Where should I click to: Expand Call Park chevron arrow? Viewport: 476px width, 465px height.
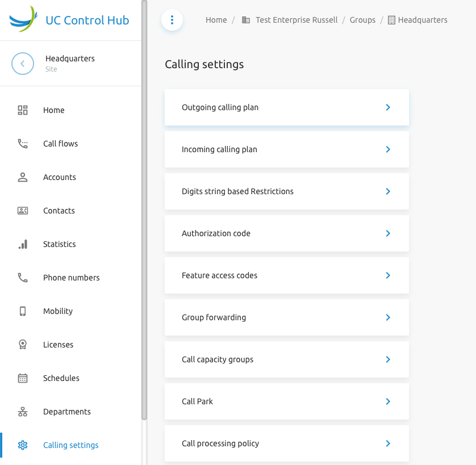388,401
